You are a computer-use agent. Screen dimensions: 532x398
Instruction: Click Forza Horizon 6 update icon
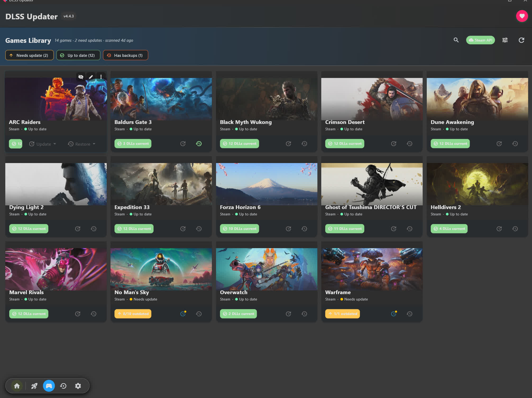click(288, 229)
